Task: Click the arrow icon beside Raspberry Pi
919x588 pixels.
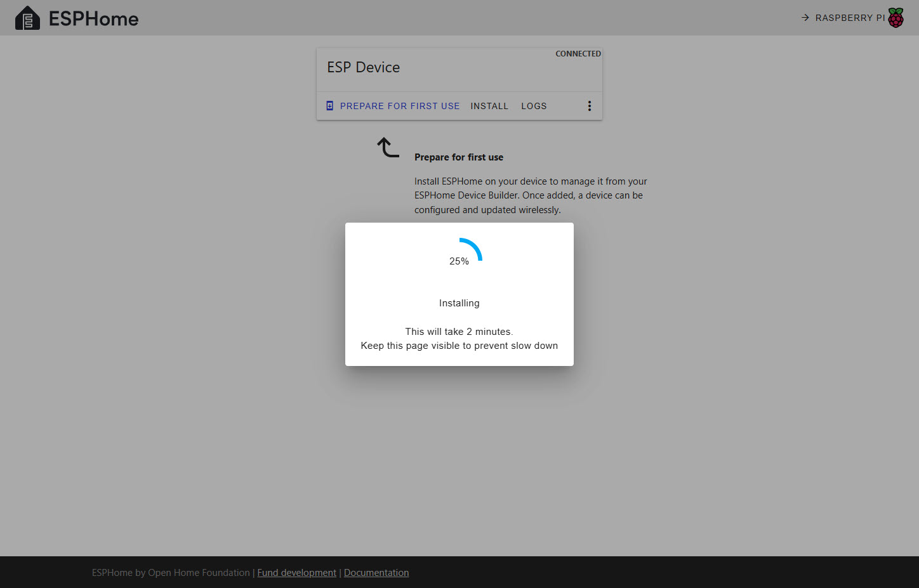Action: click(805, 18)
